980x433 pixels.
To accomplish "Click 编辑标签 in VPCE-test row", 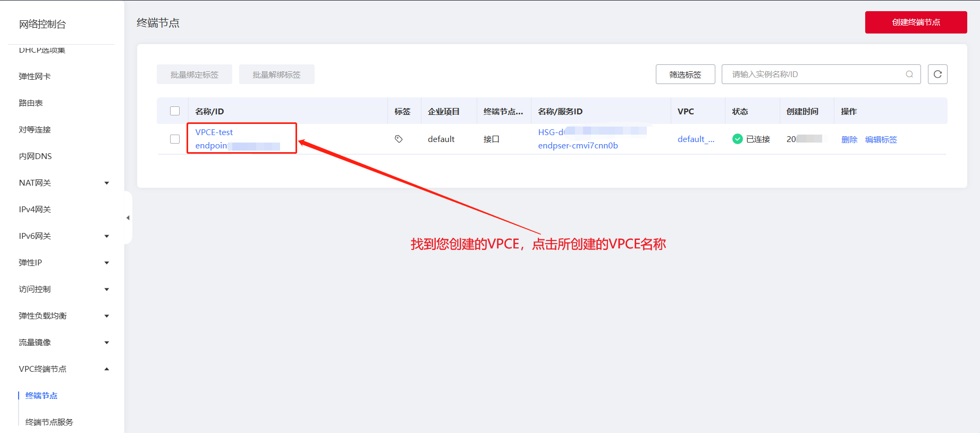I will (881, 139).
